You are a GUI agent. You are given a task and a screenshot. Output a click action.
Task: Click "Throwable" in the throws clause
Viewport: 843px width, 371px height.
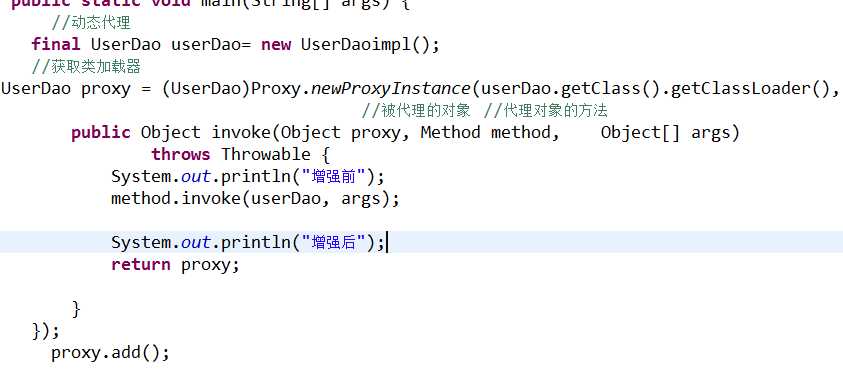[x=266, y=155]
